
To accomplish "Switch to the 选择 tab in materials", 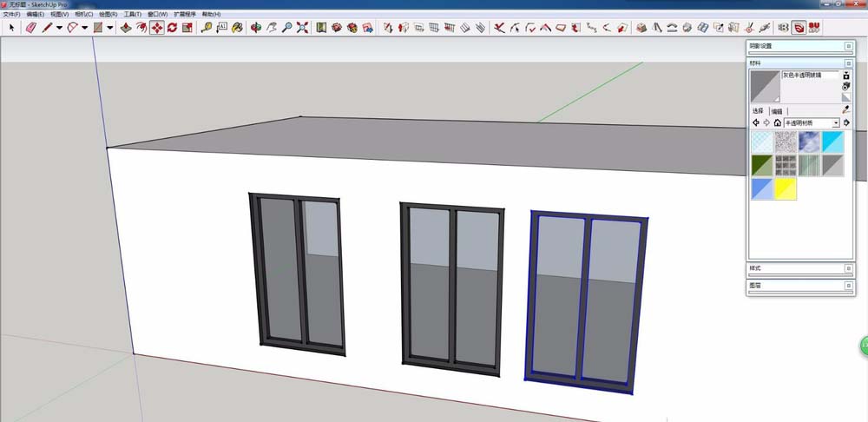I will (x=758, y=111).
